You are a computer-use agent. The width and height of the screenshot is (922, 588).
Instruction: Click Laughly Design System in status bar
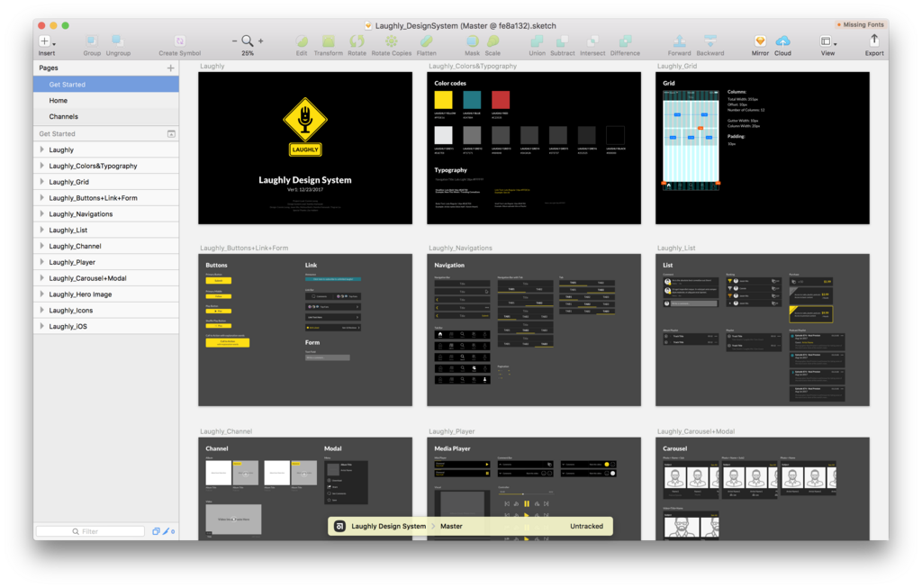click(x=389, y=526)
